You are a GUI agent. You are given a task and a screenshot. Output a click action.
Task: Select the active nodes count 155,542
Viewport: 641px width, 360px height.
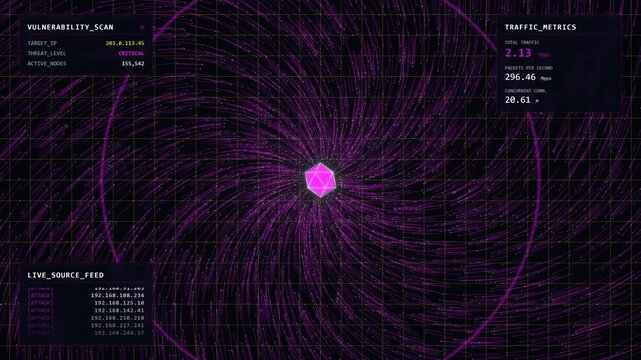tap(133, 64)
